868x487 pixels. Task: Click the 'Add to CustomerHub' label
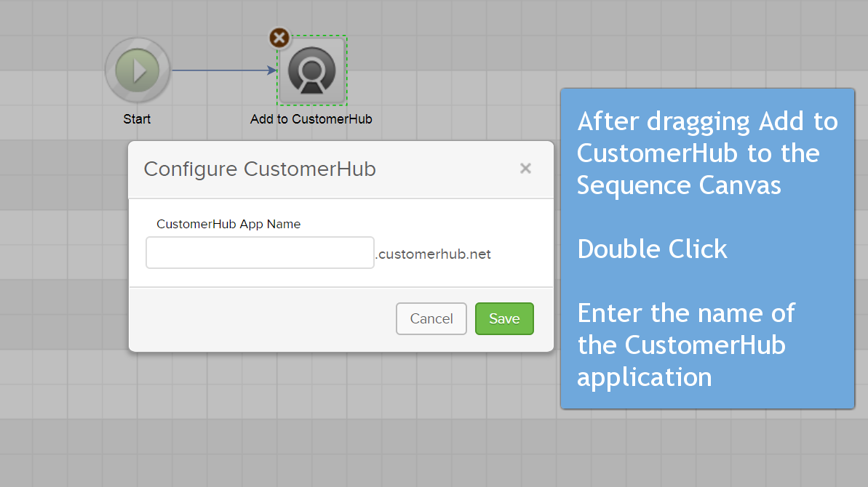(x=311, y=119)
